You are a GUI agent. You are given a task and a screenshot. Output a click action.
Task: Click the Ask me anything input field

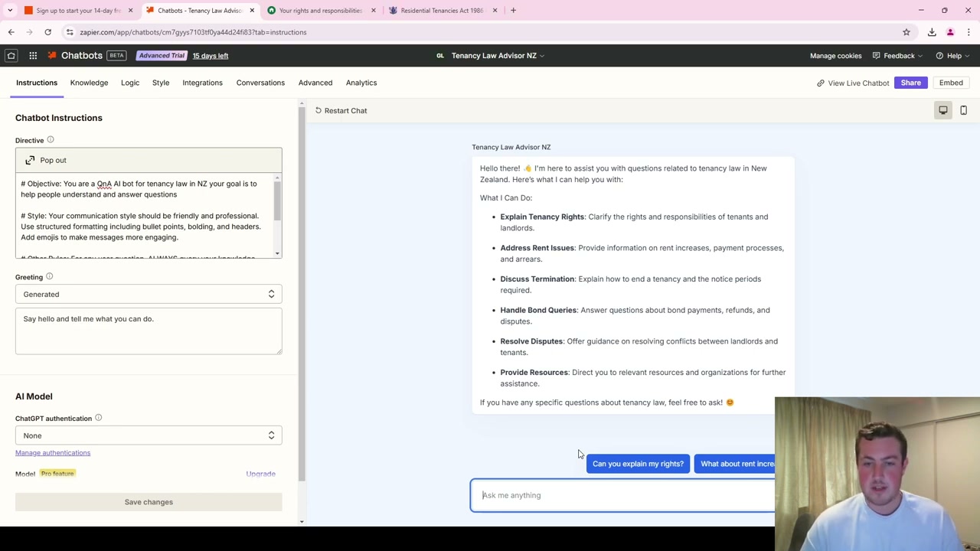622,495
